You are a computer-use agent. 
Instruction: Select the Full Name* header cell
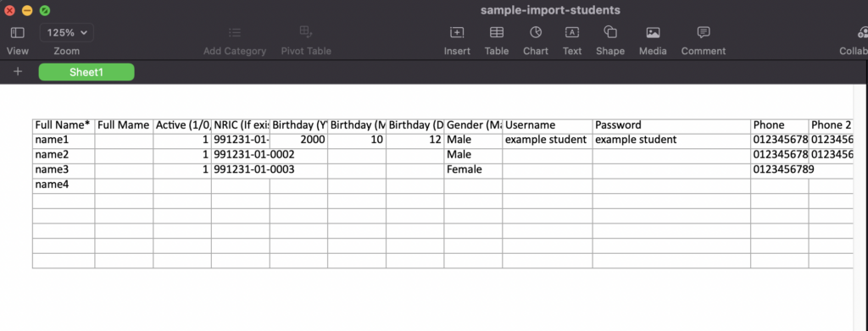tap(64, 125)
